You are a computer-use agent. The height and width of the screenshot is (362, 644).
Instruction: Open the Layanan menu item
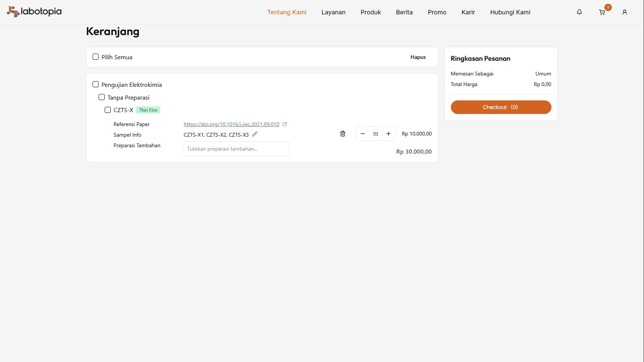(333, 12)
